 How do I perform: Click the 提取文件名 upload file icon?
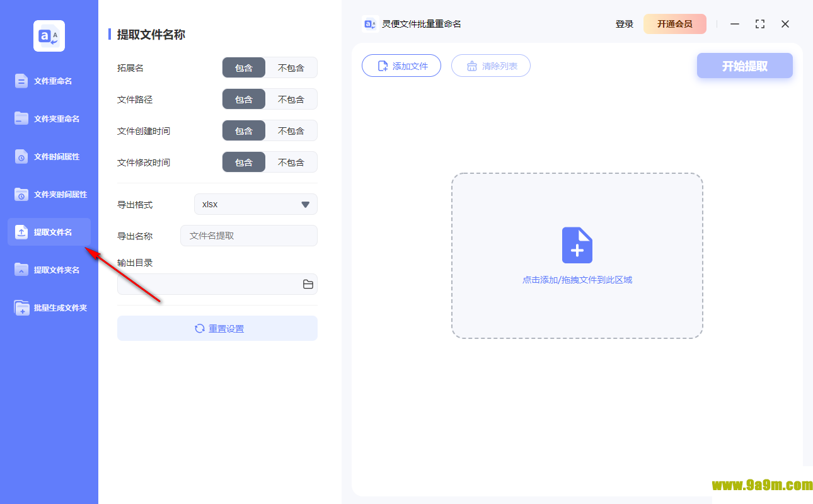(x=21, y=232)
